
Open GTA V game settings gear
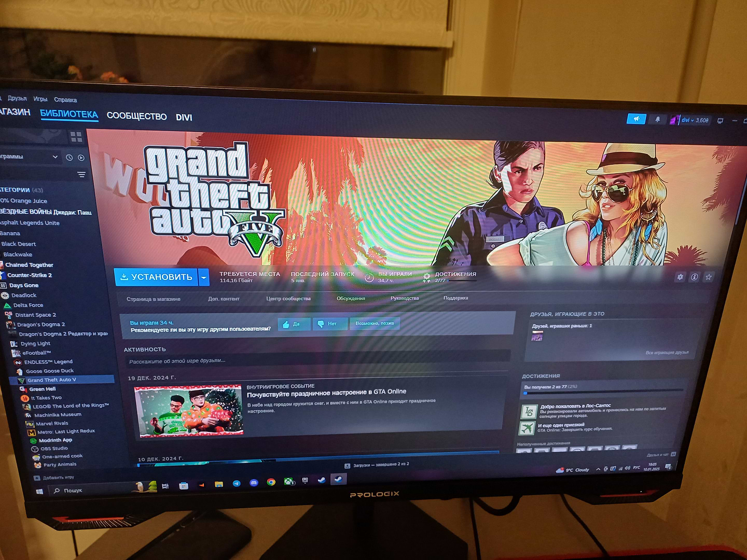tap(680, 277)
